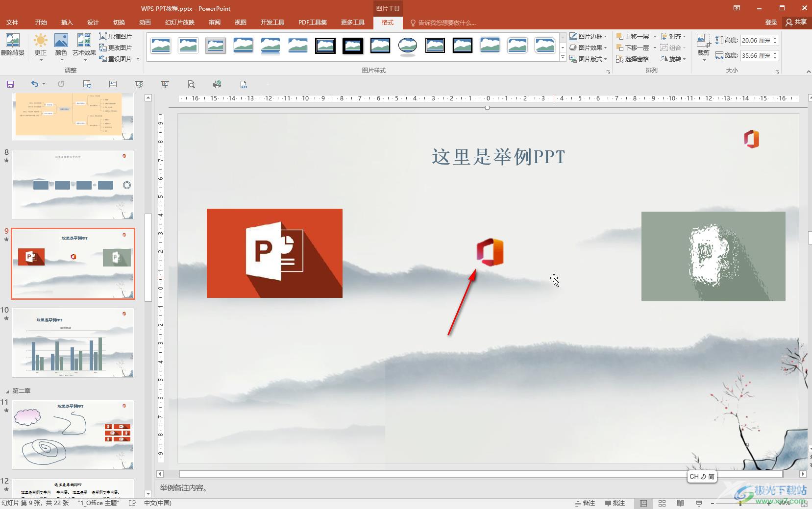
Task: Click the height value field
Action: [x=755, y=40]
